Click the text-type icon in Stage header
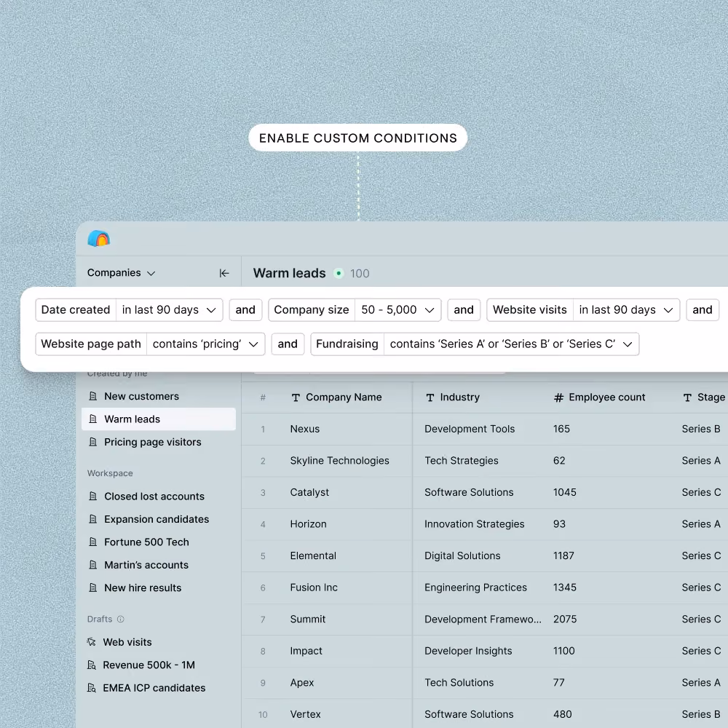728x728 pixels. click(688, 397)
